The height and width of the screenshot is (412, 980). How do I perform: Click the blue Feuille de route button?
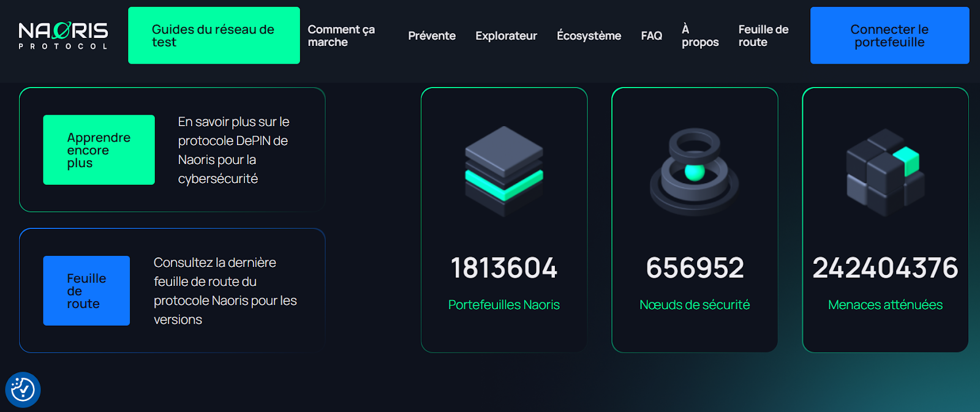[x=86, y=291]
